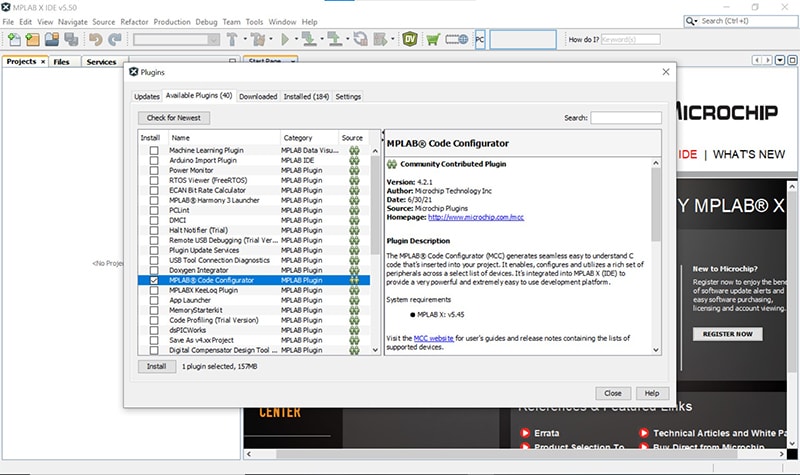Open dropdown arrow next to Build hammer
The height and width of the screenshot is (475, 800).
click(245, 39)
